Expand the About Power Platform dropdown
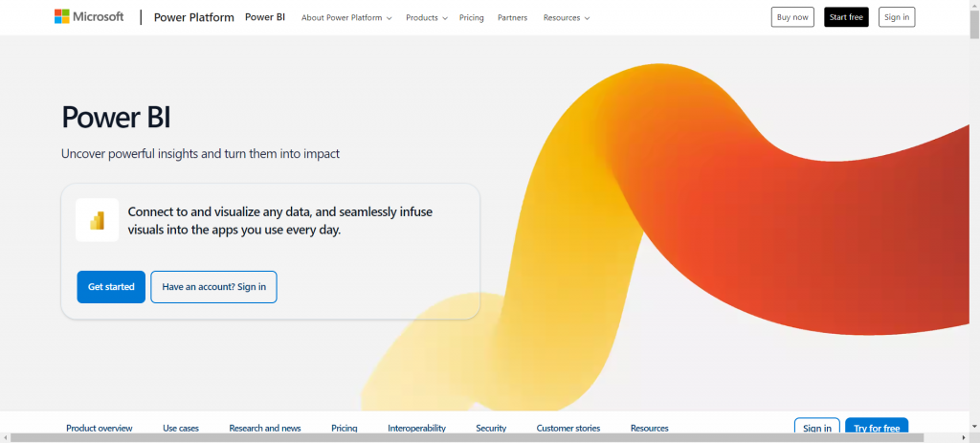 click(x=346, y=18)
